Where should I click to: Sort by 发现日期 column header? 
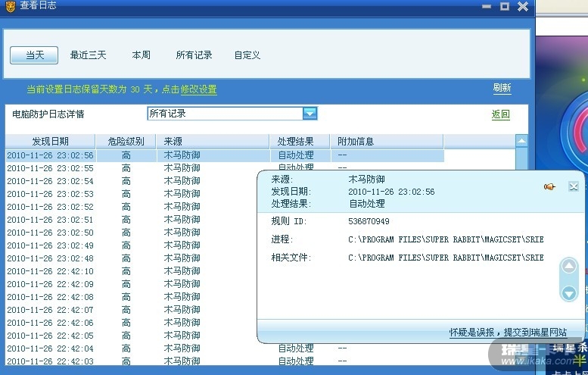click(50, 142)
